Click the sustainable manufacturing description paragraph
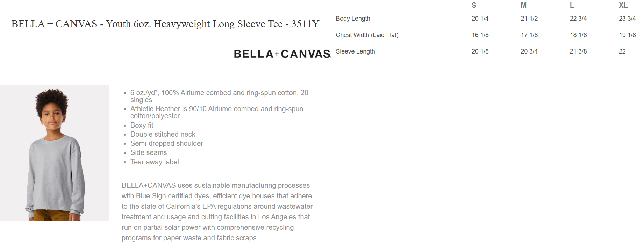Viewport: 644px width, 249px height. click(x=217, y=212)
